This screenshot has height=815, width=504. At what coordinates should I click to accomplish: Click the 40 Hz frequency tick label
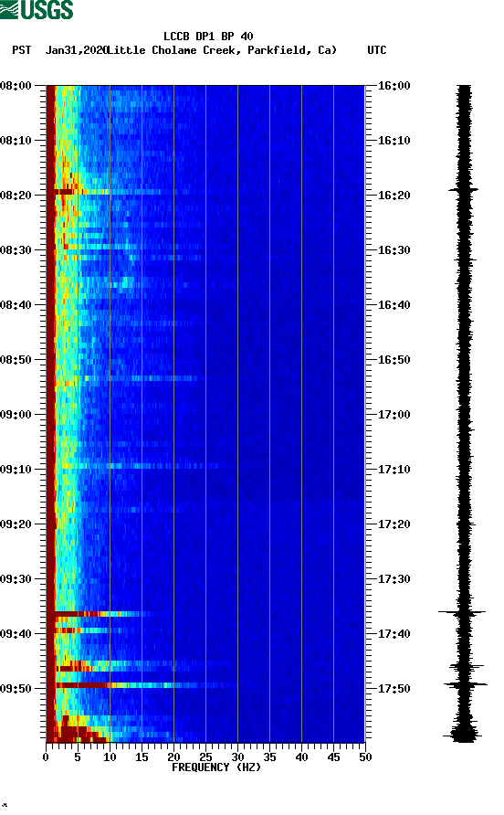point(301,757)
